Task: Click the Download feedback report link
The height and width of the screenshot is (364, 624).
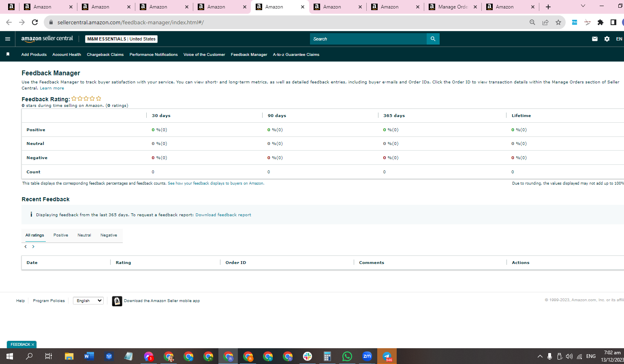Action: (x=223, y=215)
